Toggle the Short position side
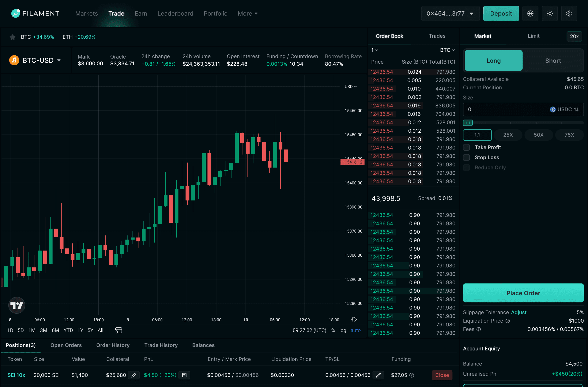Image resolution: width=588 pixels, height=387 pixels. 553,61
